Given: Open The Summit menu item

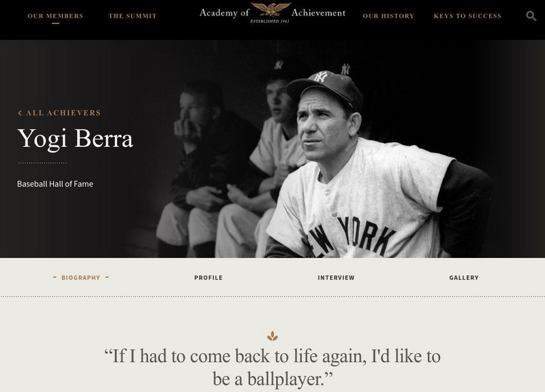Looking at the screenshot, I should [x=132, y=16].
